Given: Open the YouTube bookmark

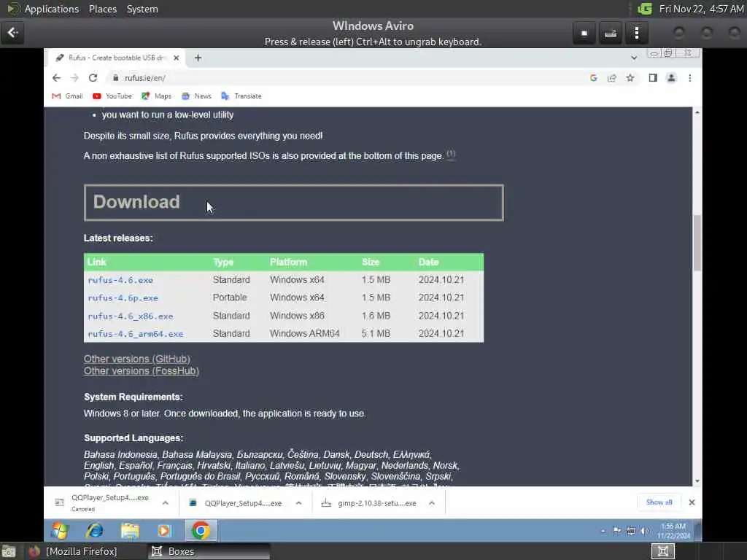Looking at the screenshot, I should (112, 96).
